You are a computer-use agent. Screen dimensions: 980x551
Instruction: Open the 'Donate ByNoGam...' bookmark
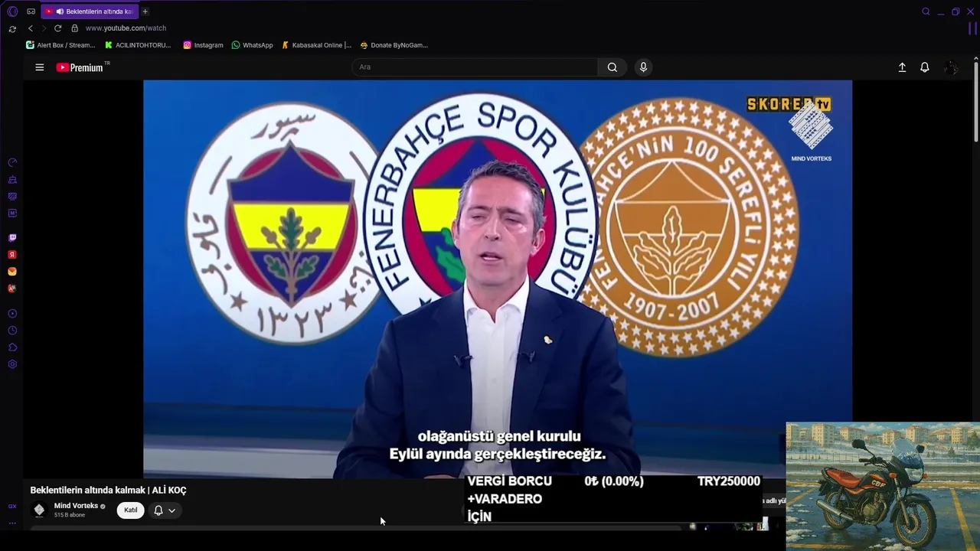point(394,45)
